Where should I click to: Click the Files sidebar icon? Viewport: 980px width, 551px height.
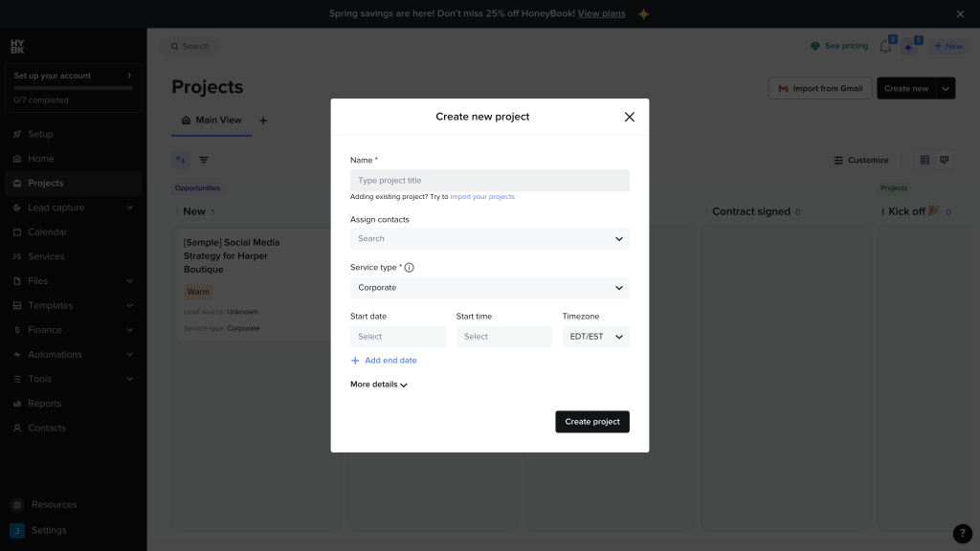[17, 281]
